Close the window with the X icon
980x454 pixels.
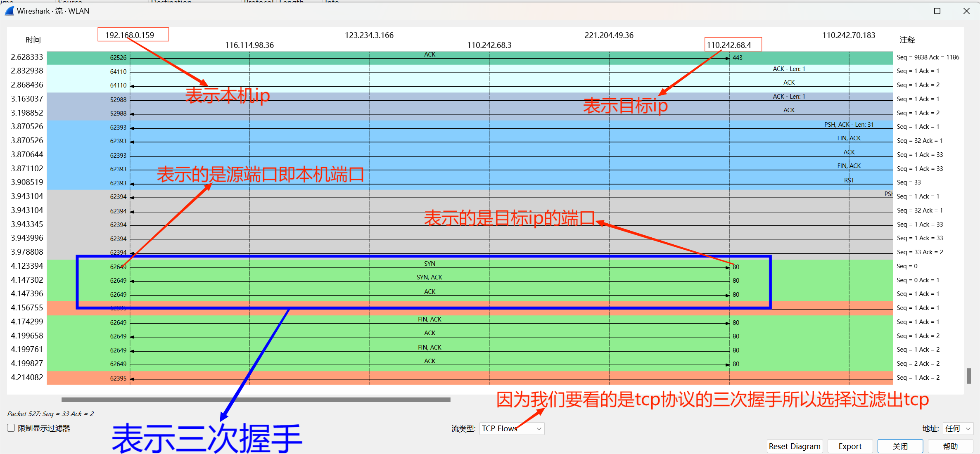[x=966, y=11]
